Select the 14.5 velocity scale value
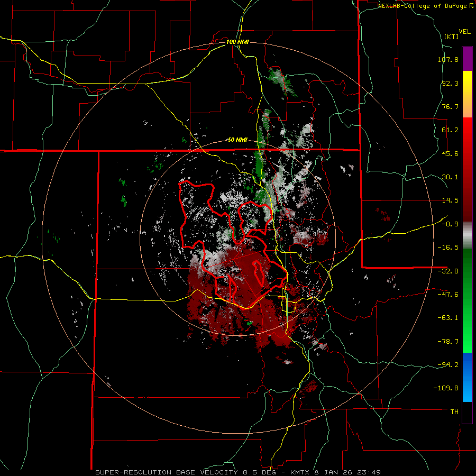Image resolution: width=476 pixels, height=476 pixels. (450, 200)
